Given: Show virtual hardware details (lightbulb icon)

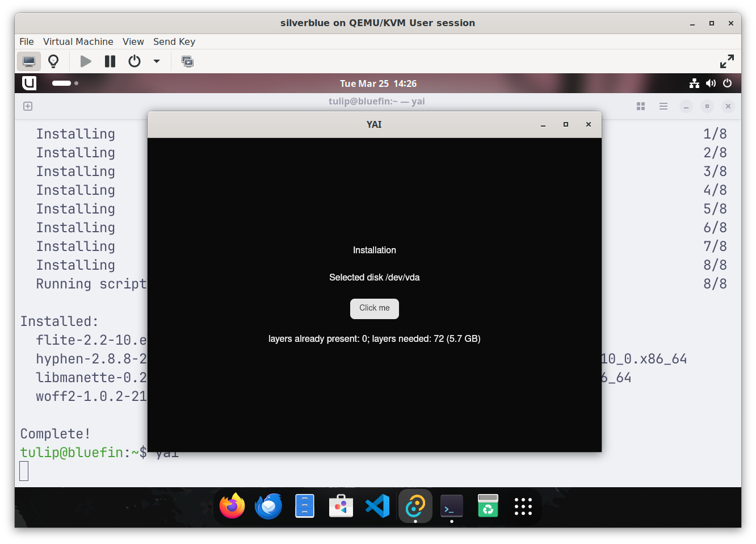Looking at the screenshot, I should tap(53, 61).
